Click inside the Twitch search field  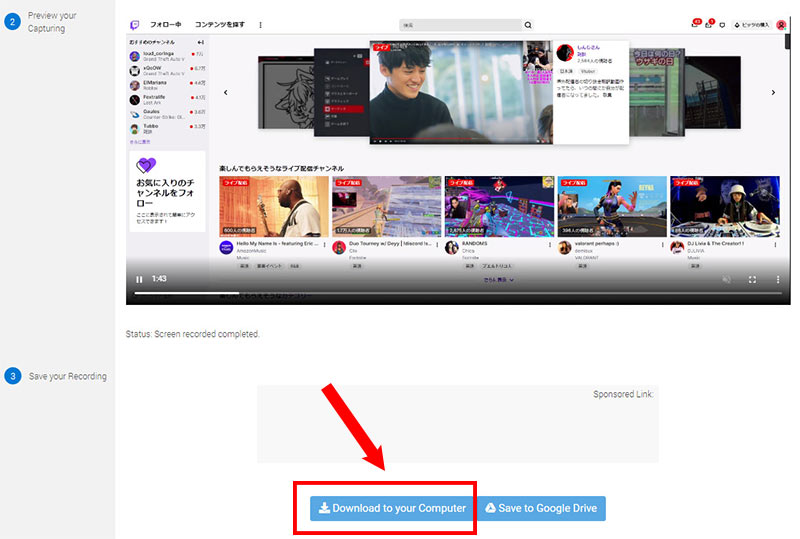[459, 24]
